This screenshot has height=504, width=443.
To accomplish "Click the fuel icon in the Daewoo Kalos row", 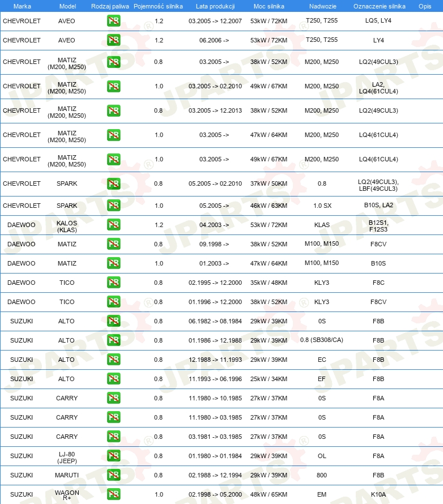I will click(113, 225).
